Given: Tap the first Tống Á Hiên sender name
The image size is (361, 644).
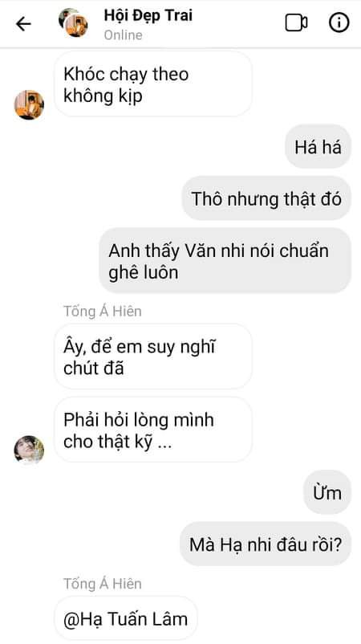Looking at the screenshot, I should coord(103,312).
